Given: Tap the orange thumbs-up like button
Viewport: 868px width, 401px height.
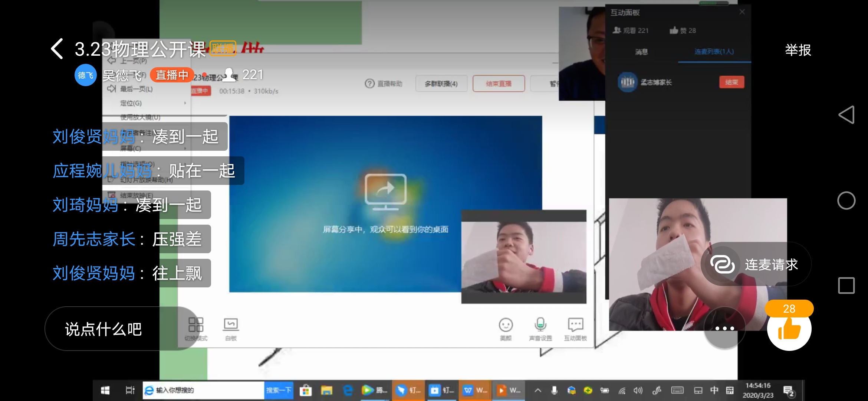Looking at the screenshot, I should point(789,329).
